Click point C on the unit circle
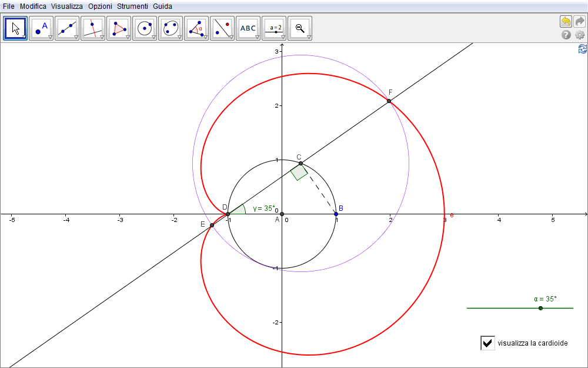Image resolution: width=588 pixels, height=368 pixels. click(x=300, y=163)
